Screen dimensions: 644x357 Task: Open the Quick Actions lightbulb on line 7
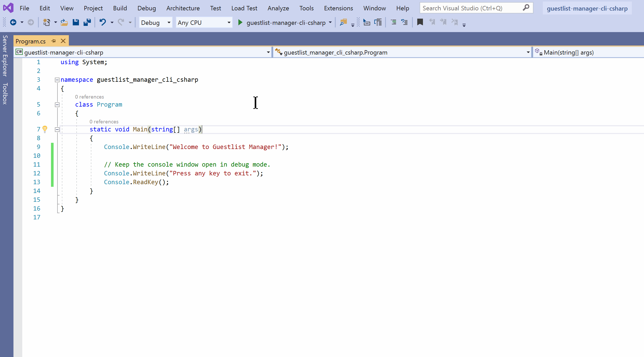[45, 129]
